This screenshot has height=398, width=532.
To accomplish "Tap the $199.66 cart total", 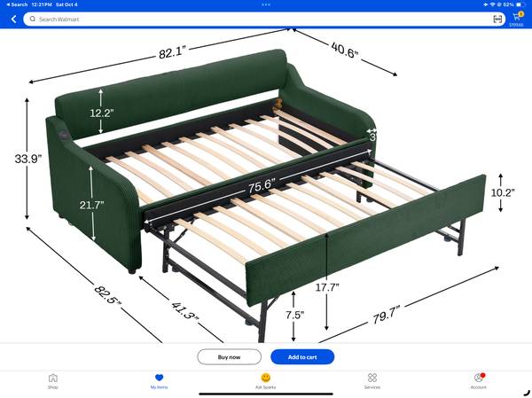I will [x=516, y=25].
